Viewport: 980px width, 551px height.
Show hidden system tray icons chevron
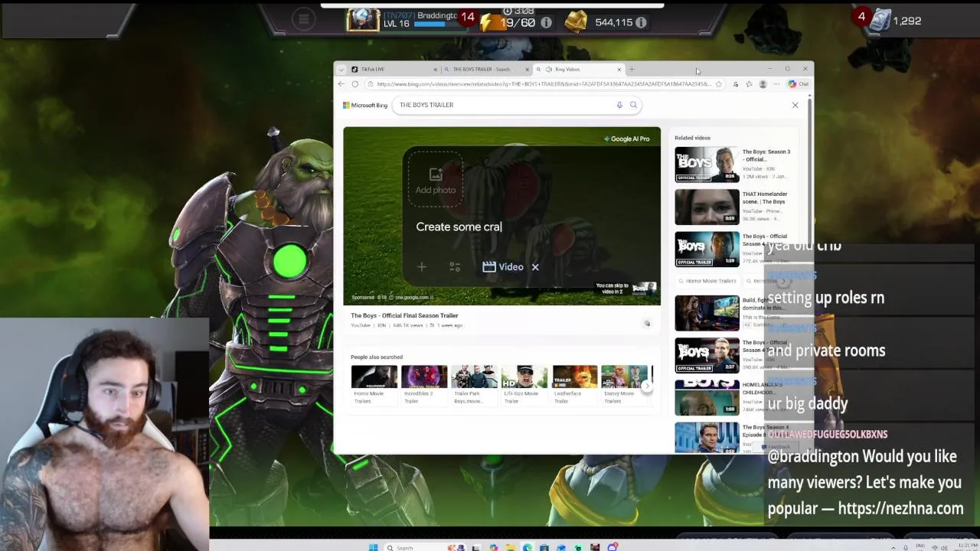click(x=893, y=547)
